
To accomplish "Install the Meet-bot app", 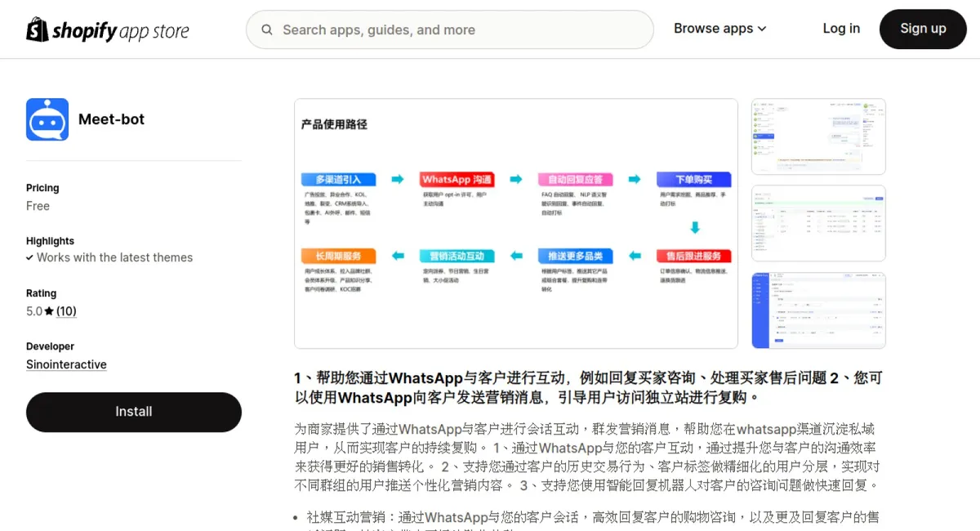I will click(134, 412).
